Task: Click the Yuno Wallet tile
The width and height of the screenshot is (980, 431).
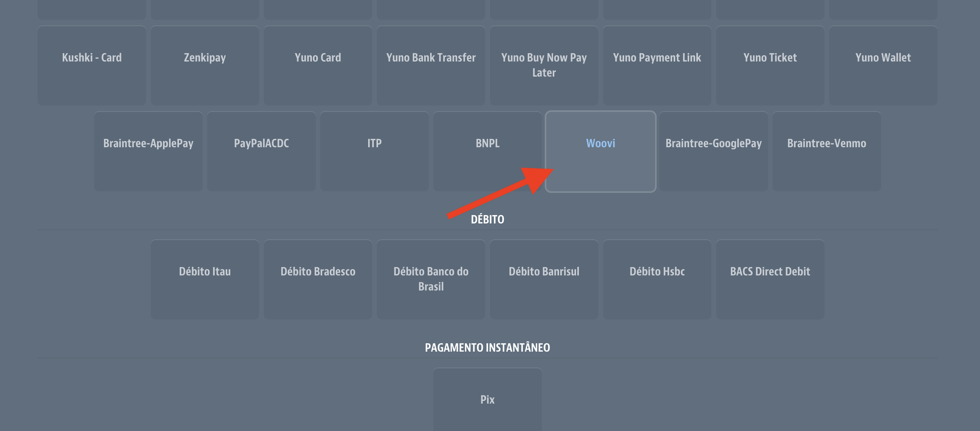Action: [x=883, y=65]
